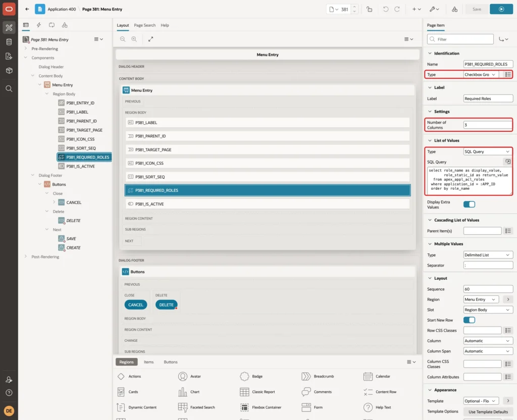Click the shared components icon in top toolbar
This screenshot has height=420, width=517.
[x=455, y=9]
